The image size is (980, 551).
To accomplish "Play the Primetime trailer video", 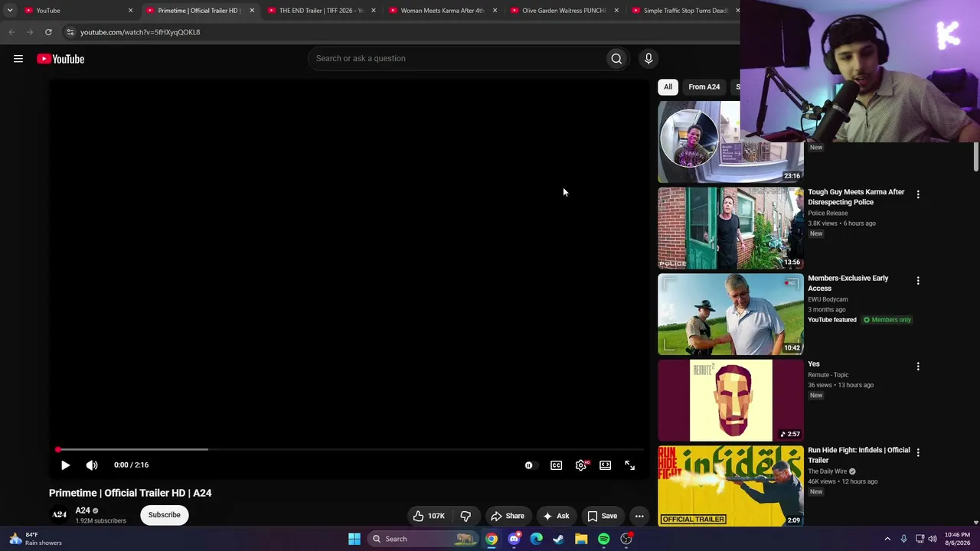I will click(65, 465).
